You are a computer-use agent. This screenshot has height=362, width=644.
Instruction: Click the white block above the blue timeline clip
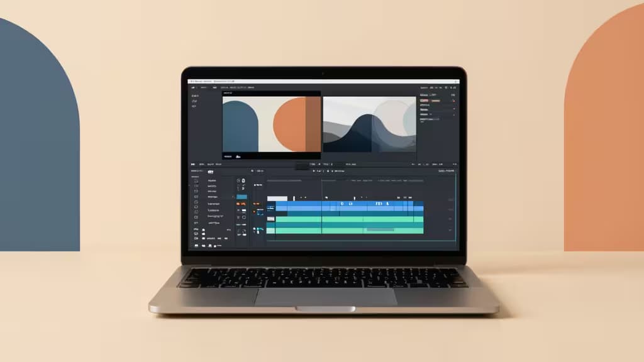coord(277,199)
